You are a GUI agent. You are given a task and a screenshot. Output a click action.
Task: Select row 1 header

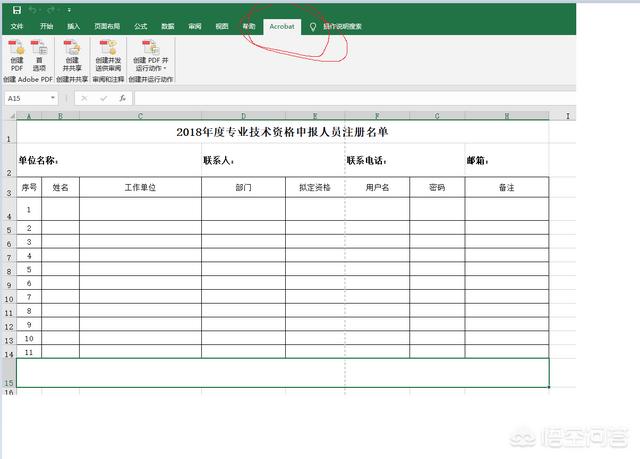pyautogui.click(x=9, y=131)
